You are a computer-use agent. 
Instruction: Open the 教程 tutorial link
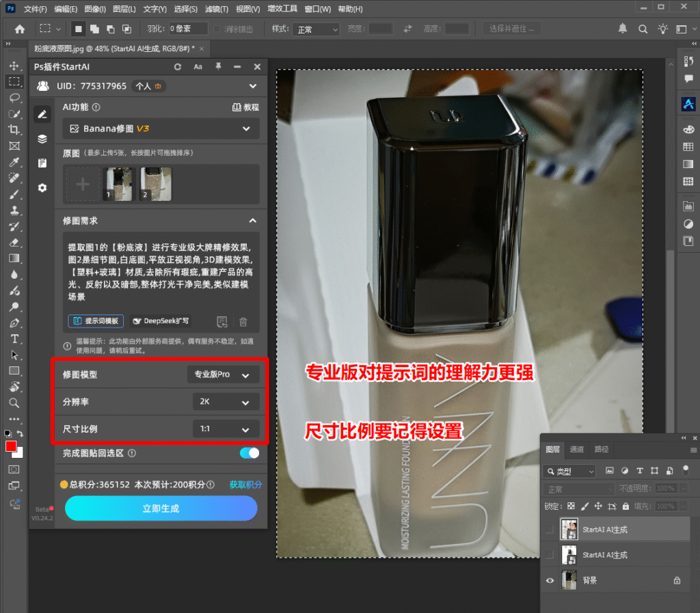(245, 107)
